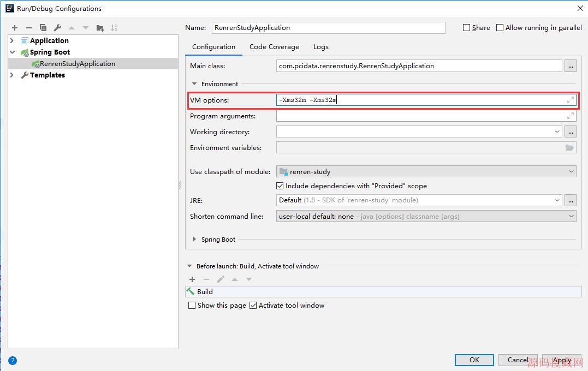Toggle Allow running in parallel checkbox
The height and width of the screenshot is (371, 588).
click(x=500, y=28)
